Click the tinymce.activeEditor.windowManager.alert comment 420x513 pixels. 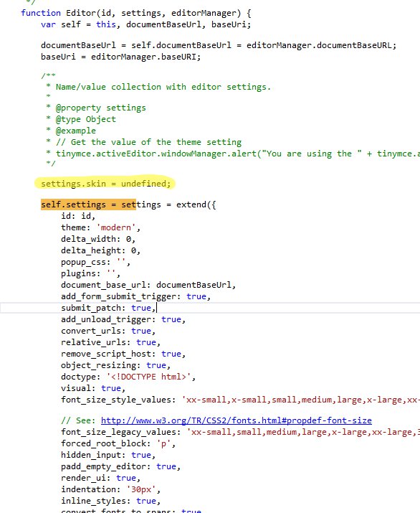click(x=156, y=154)
